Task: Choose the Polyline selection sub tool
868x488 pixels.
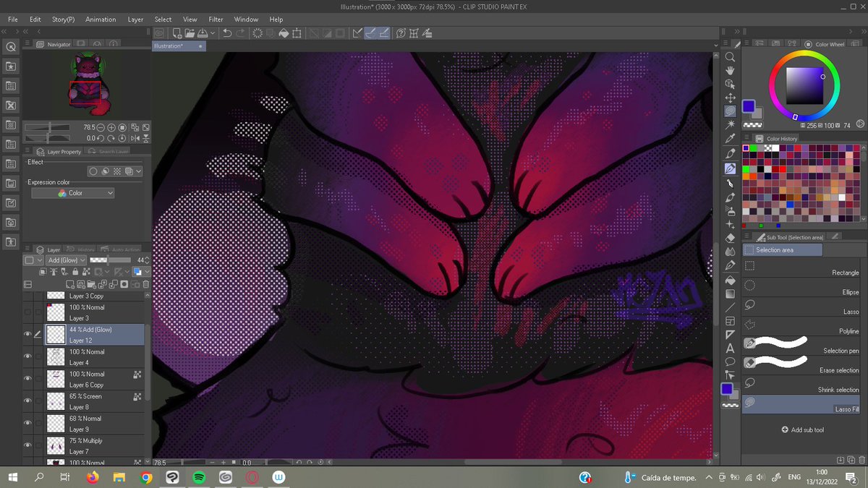Action: (801, 325)
